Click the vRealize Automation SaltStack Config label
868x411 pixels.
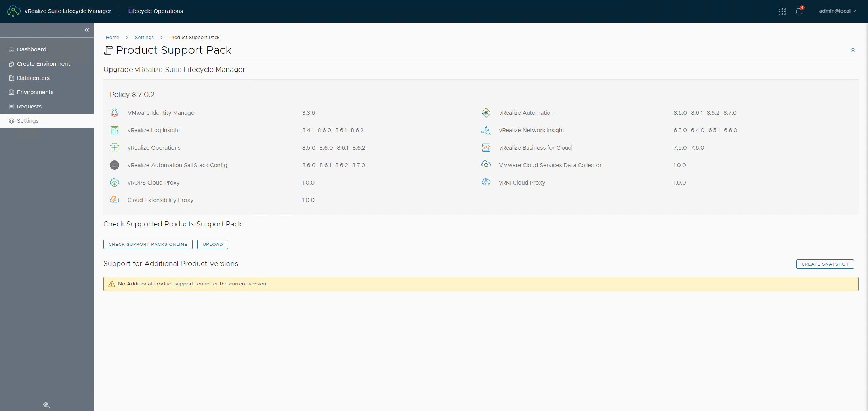click(177, 165)
